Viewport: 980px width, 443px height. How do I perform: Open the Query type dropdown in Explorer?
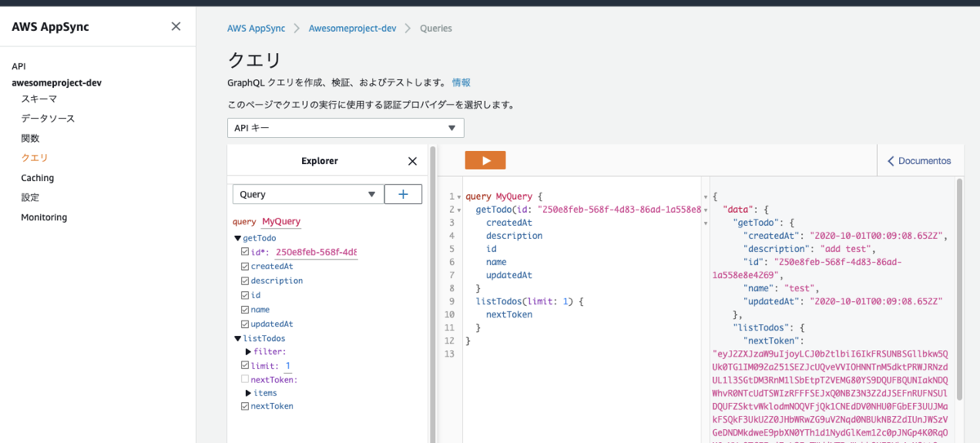[x=307, y=194]
